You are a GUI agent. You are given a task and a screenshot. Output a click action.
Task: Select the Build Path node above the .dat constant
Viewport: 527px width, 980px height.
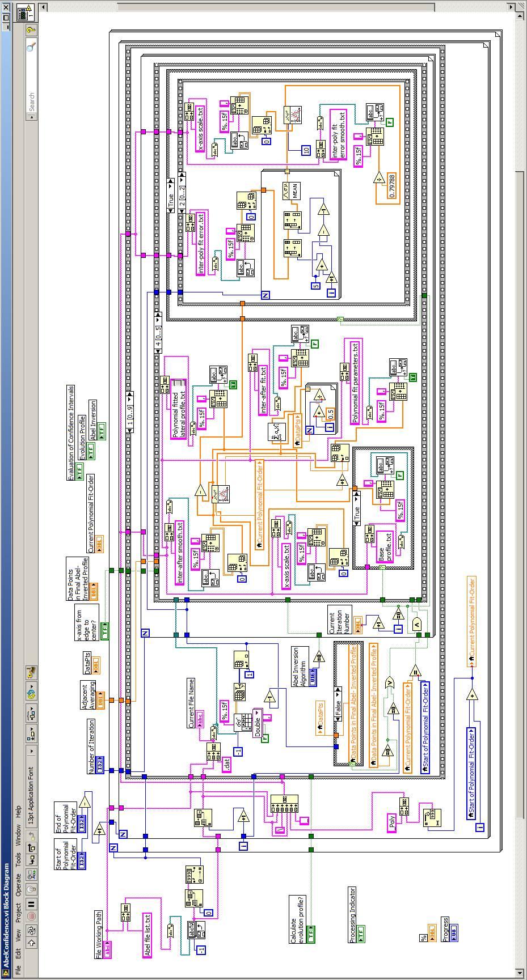click(213, 752)
